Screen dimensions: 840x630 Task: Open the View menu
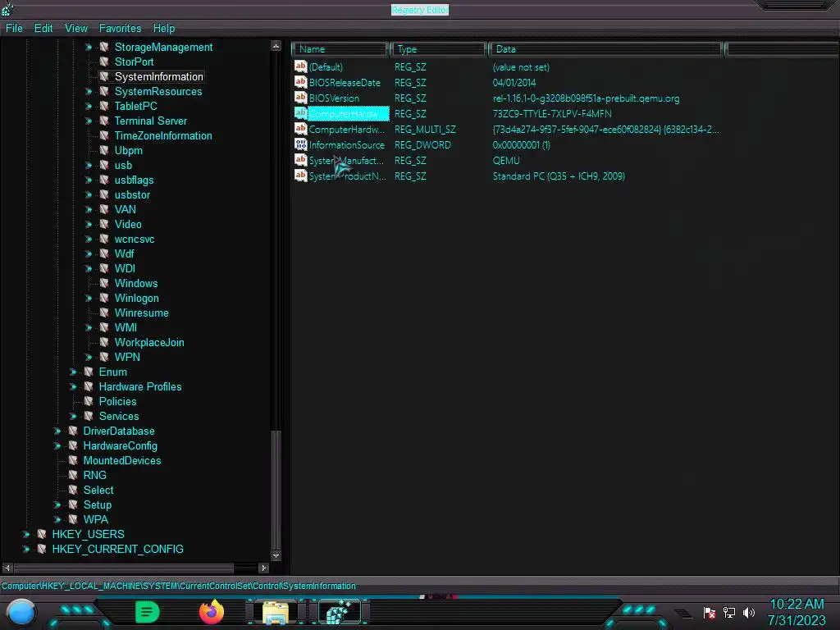coord(76,29)
